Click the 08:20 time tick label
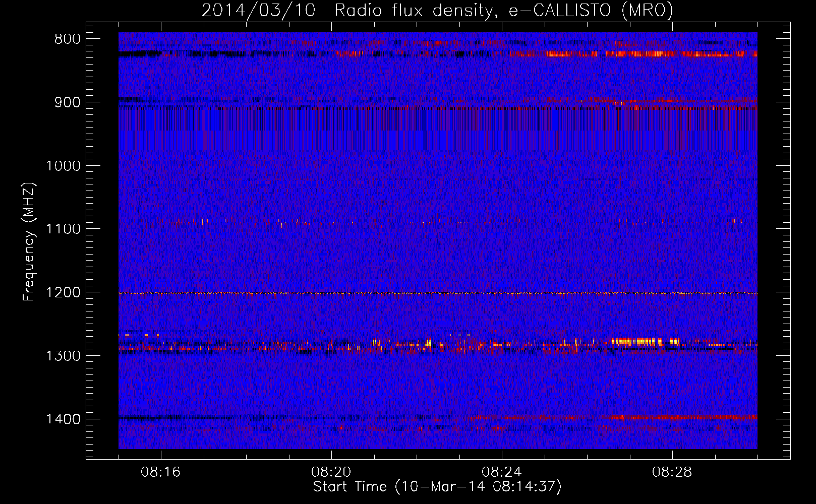Image resolution: width=816 pixels, height=504 pixels. click(x=331, y=472)
